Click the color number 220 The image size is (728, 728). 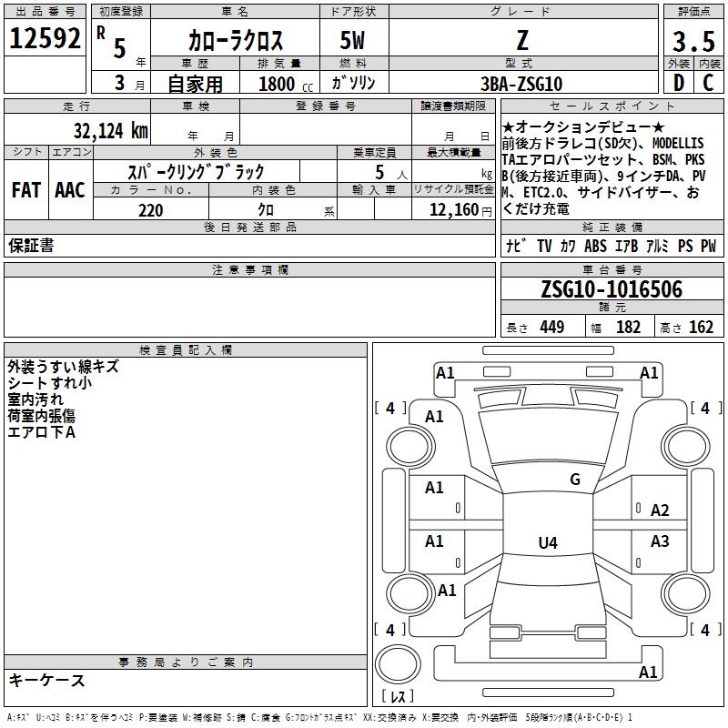tap(151, 210)
